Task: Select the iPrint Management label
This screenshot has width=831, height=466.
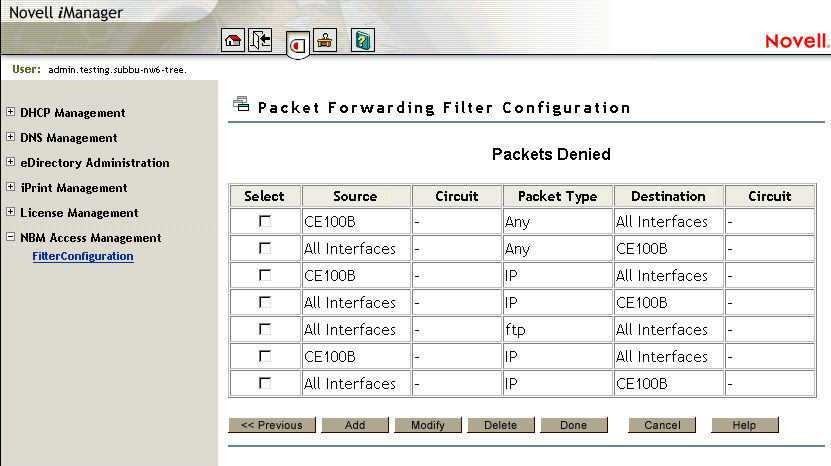Action: tap(74, 188)
